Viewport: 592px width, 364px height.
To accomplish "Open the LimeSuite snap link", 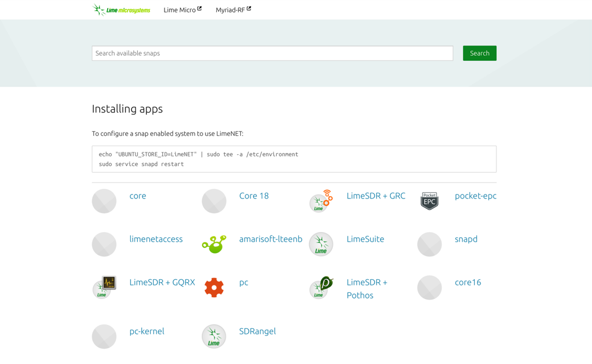I will click(365, 239).
